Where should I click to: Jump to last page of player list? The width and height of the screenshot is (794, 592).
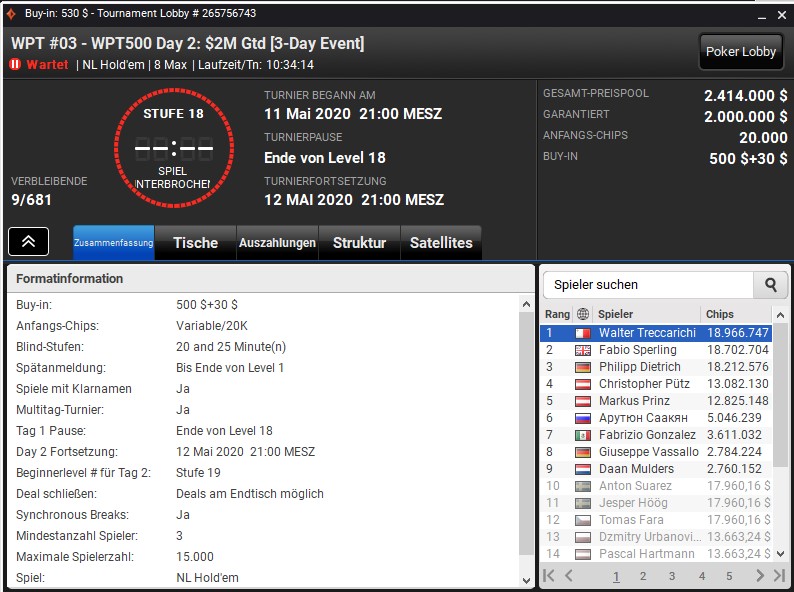(x=779, y=575)
